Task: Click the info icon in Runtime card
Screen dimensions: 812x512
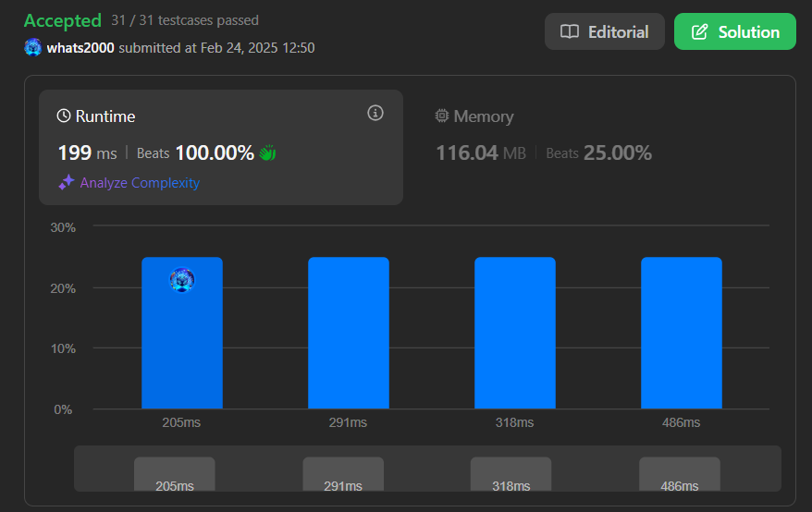Action: pyautogui.click(x=375, y=113)
